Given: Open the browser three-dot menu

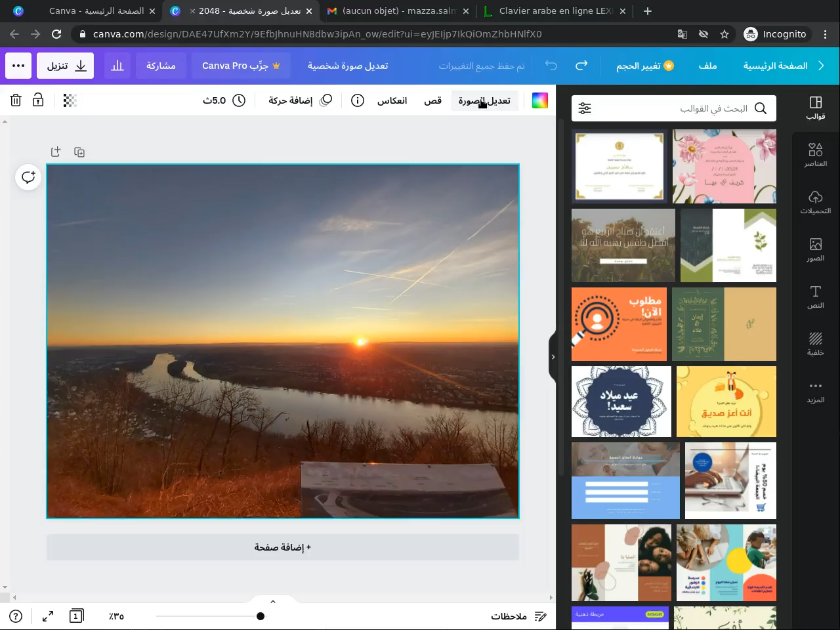Looking at the screenshot, I should click(826, 34).
